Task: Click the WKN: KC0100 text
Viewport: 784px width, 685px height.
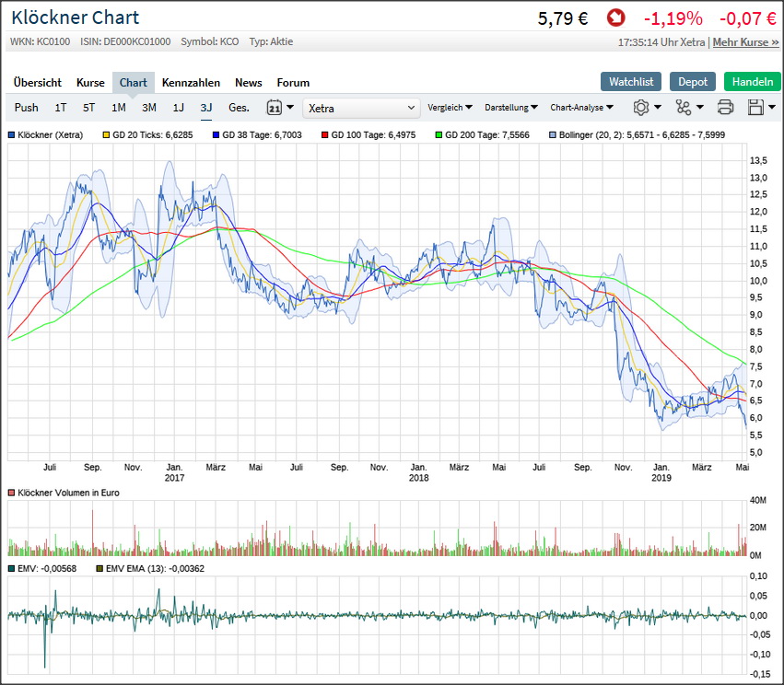Action: 40,41
